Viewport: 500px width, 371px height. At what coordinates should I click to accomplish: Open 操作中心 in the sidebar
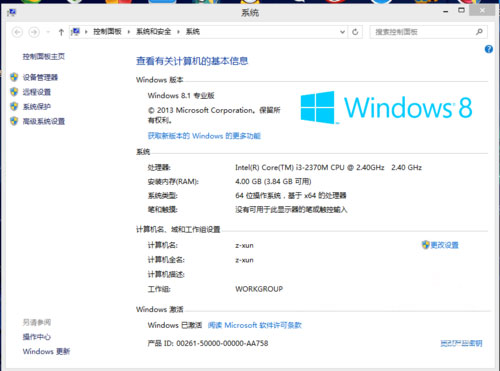(x=37, y=337)
